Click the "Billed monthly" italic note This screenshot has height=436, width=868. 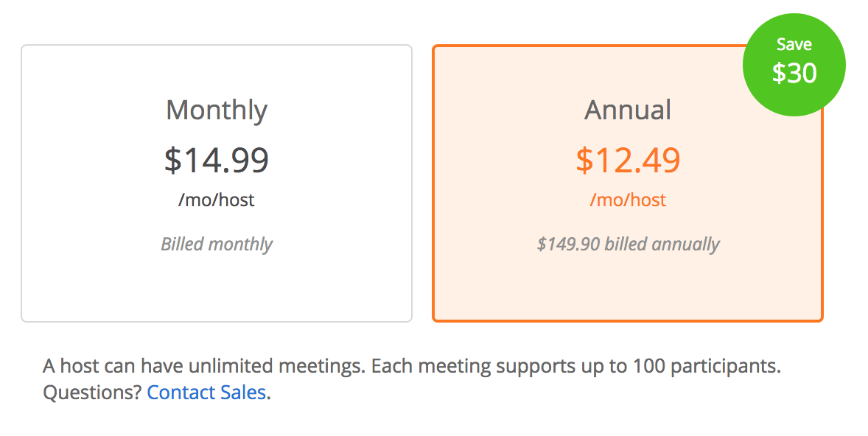216,244
